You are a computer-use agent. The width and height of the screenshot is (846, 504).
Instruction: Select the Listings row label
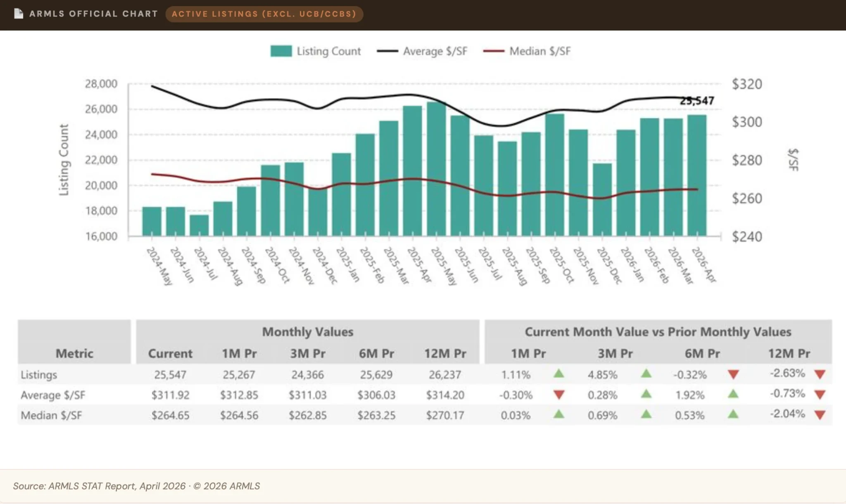click(x=39, y=375)
